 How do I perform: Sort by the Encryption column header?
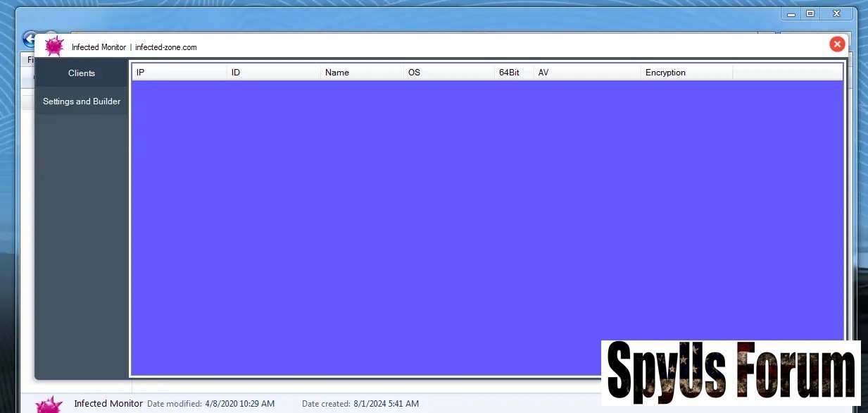click(686, 73)
